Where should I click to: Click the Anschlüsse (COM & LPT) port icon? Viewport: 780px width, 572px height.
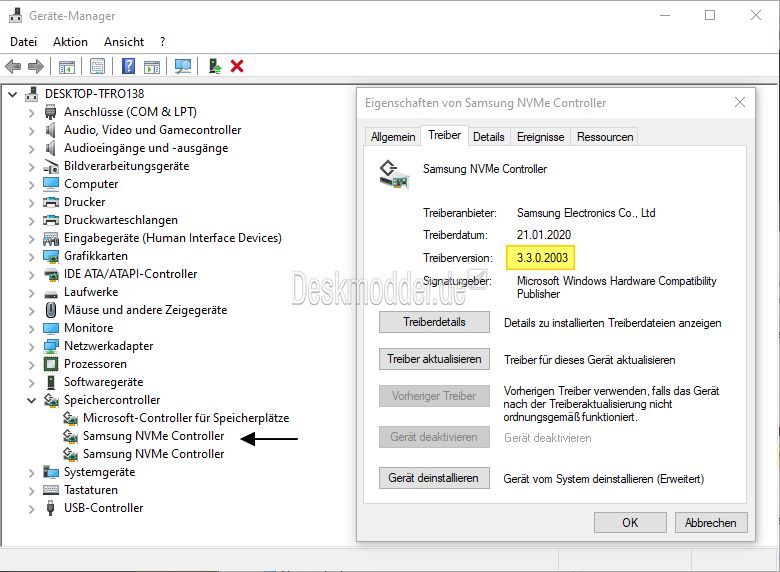tap(50, 112)
